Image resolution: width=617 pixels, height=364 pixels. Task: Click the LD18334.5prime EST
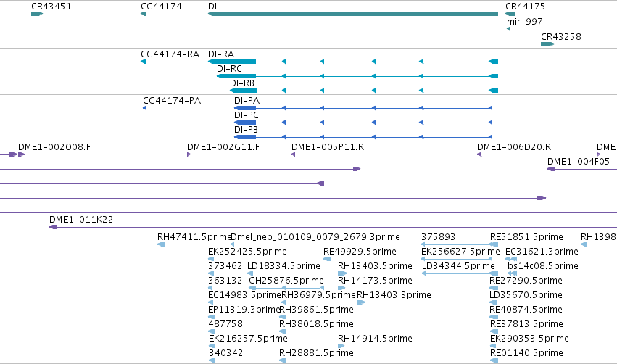[250, 273]
